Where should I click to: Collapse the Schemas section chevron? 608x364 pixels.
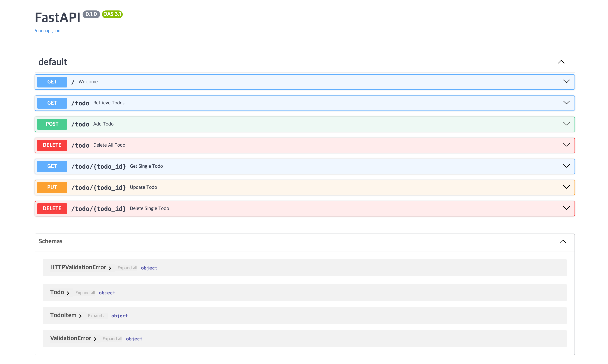point(563,242)
